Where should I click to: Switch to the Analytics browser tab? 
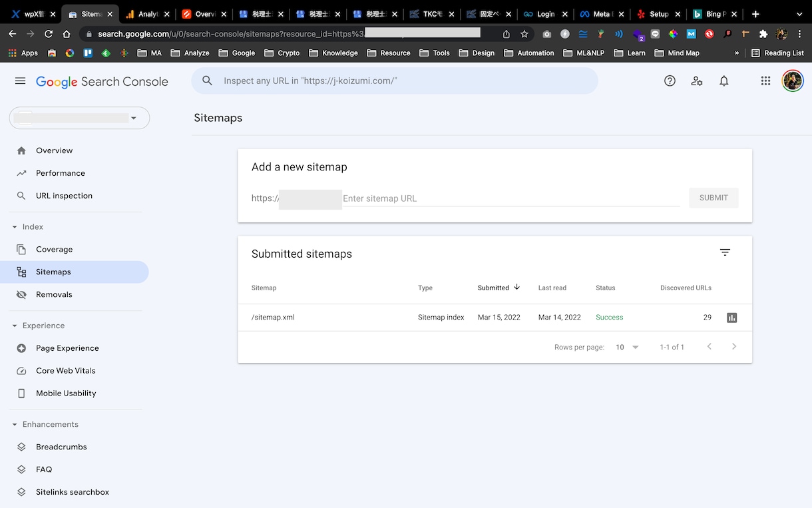[147, 14]
